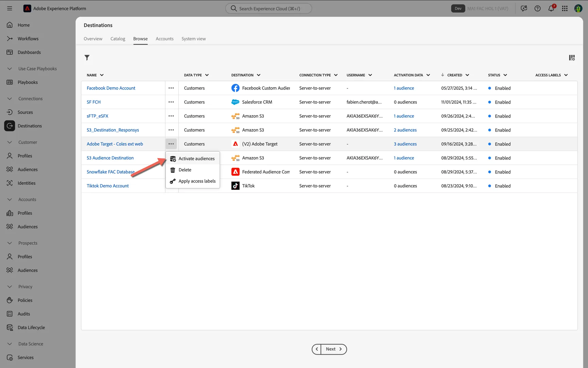This screenshot has width=588, height=368.
Task: Choose Apply access labels menu item
Action: [193, 181]
